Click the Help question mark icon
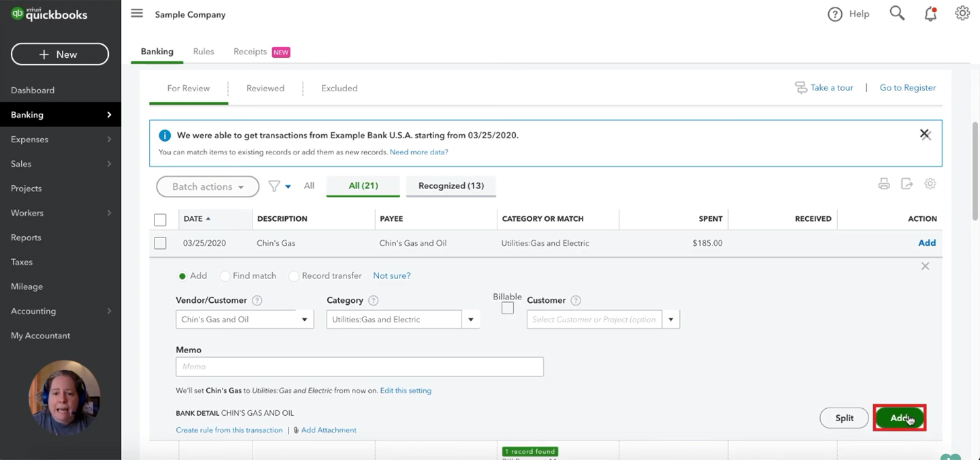 pos(835,14)
